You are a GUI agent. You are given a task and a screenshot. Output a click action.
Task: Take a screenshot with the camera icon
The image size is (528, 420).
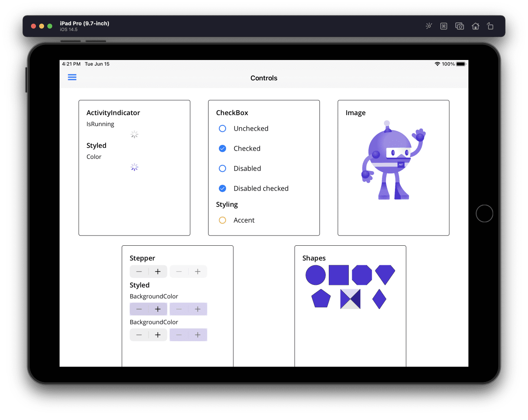(460, 26)
